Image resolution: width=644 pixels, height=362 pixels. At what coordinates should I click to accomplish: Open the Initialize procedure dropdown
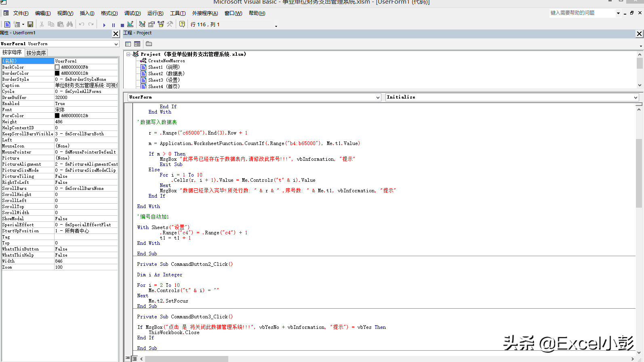tap(635, 97)
